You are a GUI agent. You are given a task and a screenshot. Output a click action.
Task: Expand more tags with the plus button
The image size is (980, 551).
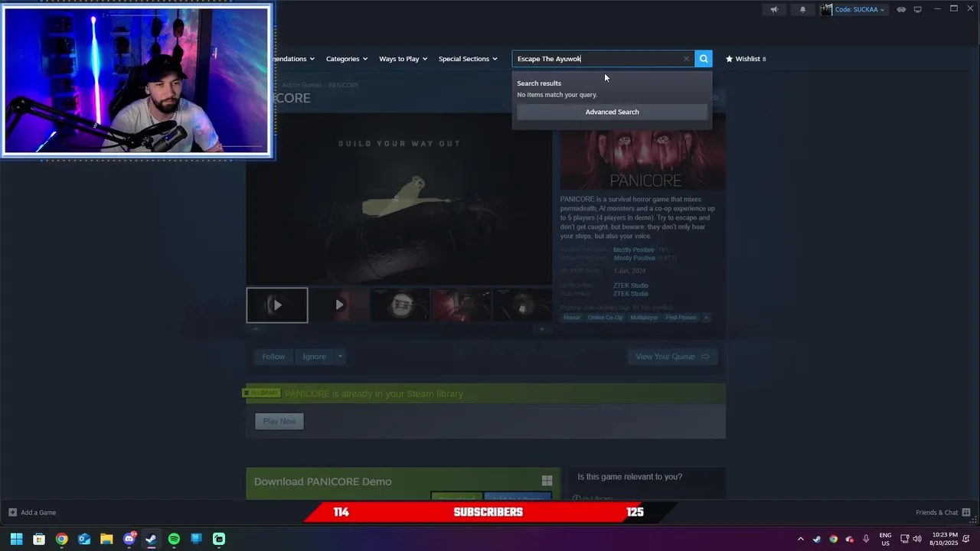(706, 318)
